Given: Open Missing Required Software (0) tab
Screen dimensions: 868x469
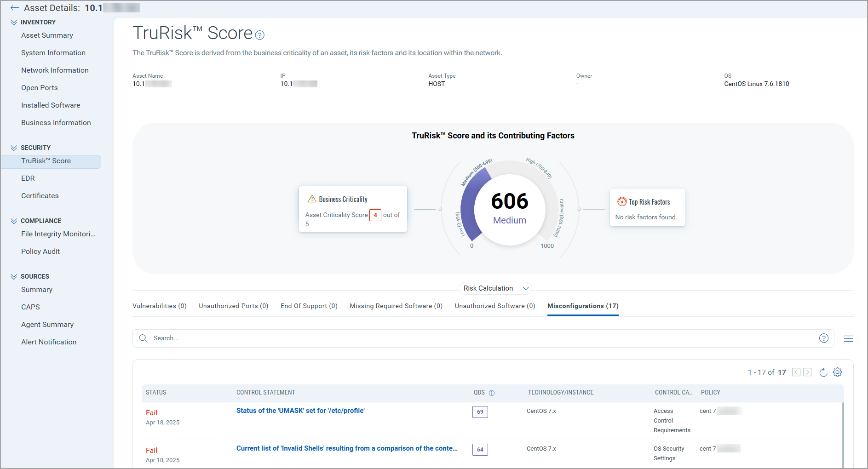Looking at the screenshot, I should pyautogui.click(x=396, y=306).
